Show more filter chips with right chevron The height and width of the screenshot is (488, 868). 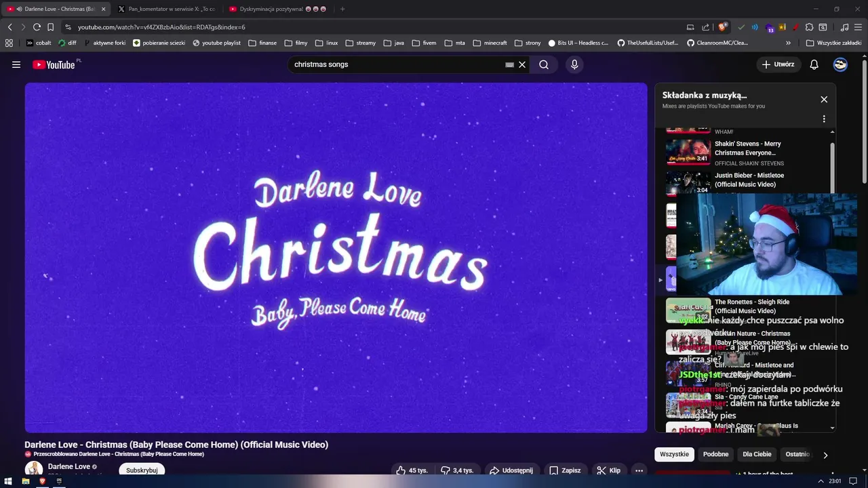[x=825, y=455]
